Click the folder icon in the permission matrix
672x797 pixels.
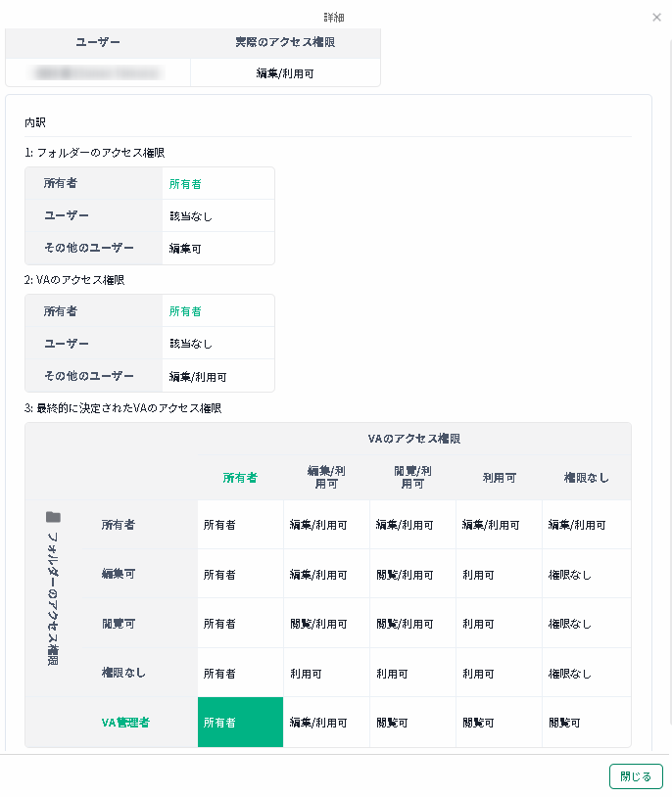(x=54, y=517)
